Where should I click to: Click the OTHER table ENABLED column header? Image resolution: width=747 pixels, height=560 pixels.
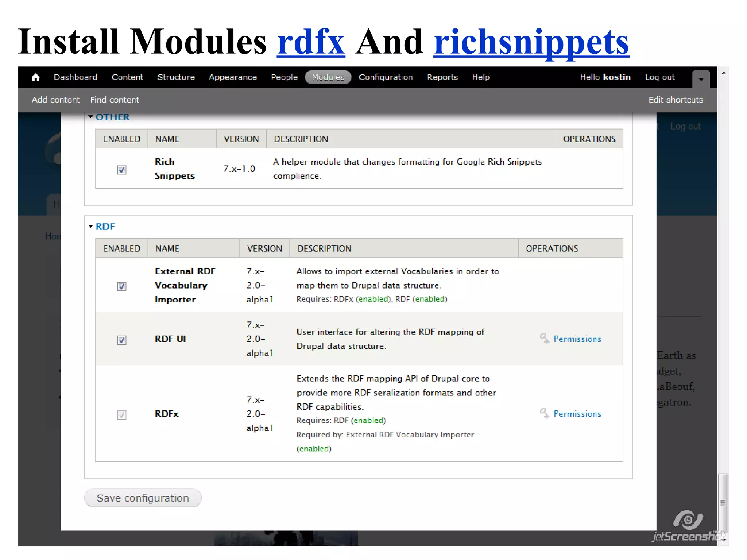tap(121, 139)
